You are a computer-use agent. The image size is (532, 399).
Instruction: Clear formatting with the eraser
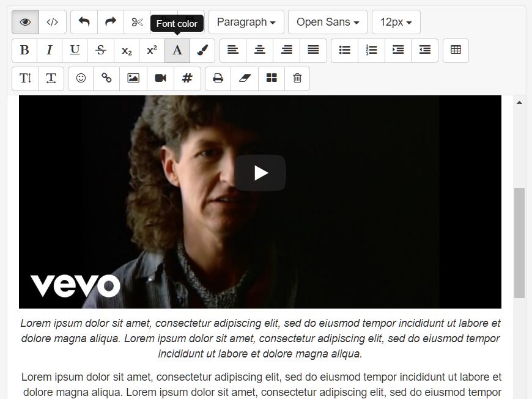click(x=245, y=78)
